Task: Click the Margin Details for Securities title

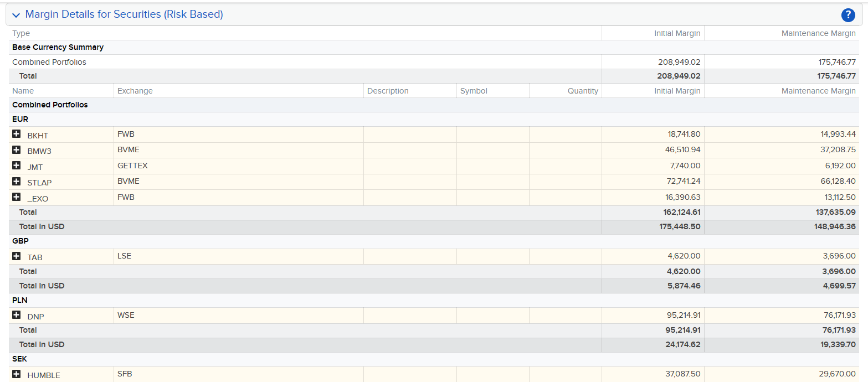Action: pos(124,14)
